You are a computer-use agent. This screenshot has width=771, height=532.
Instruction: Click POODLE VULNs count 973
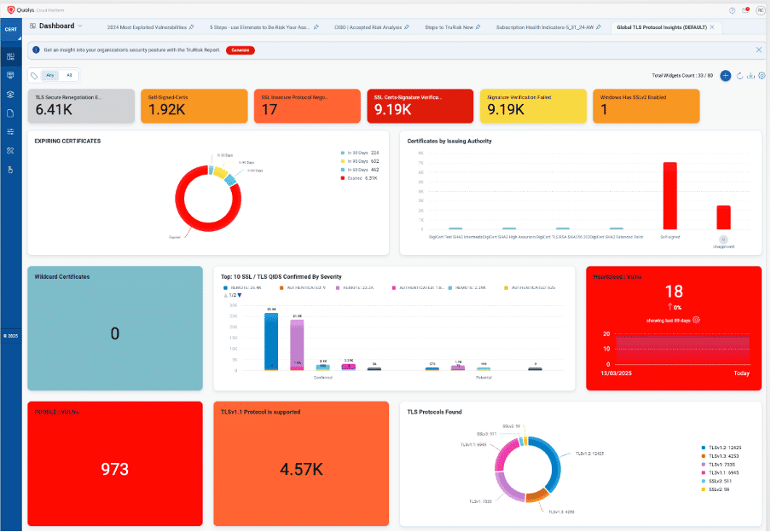point(115,469)
